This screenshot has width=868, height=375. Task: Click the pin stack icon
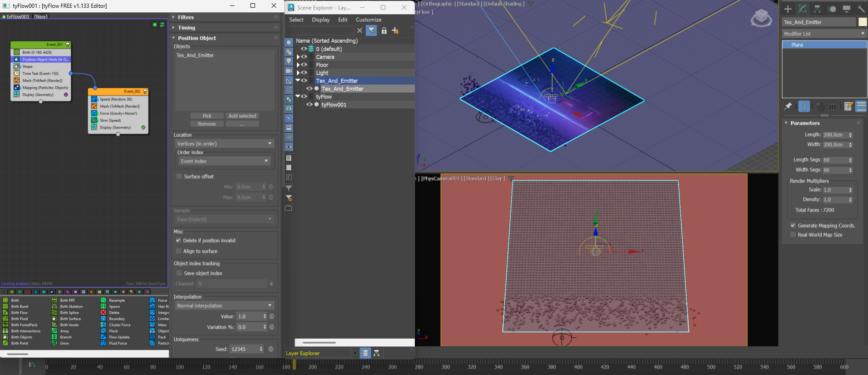pyautogui.click(x=788, y=106)
